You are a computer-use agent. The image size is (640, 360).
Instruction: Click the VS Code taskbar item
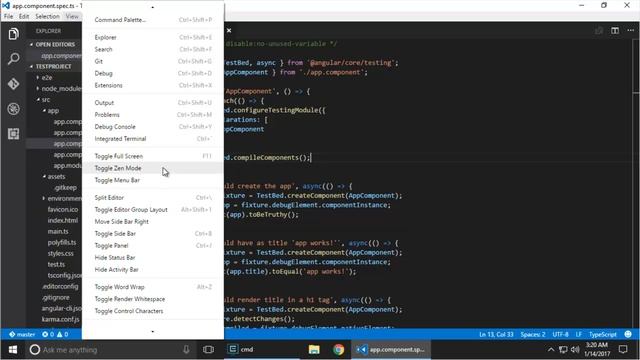pos(391,349)
